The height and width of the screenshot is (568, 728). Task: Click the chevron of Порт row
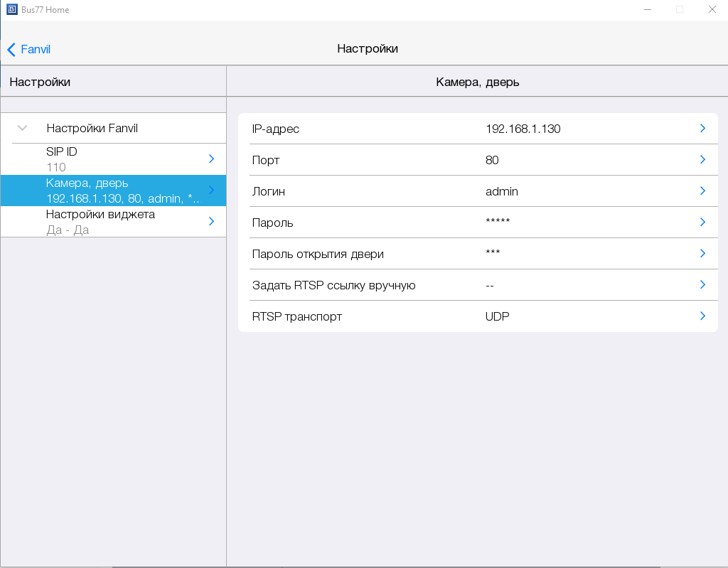(x=702, y=160)
